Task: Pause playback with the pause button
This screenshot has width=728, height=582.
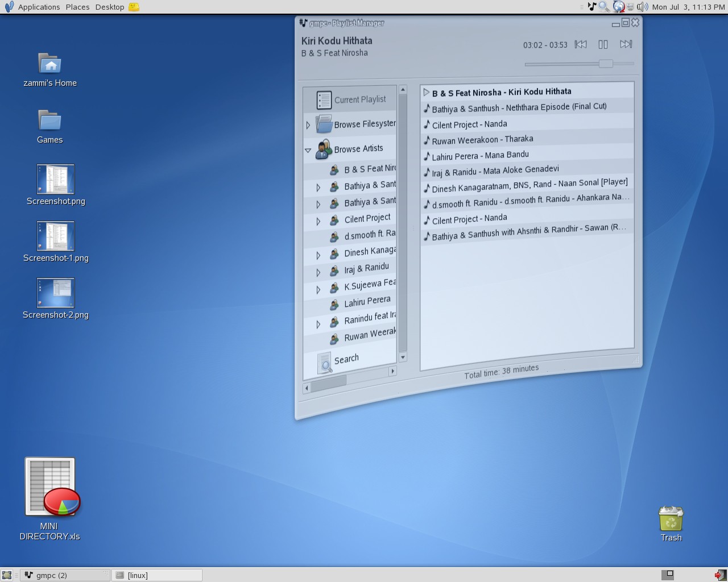Action: pyautogui.click(x=603, y=44)
